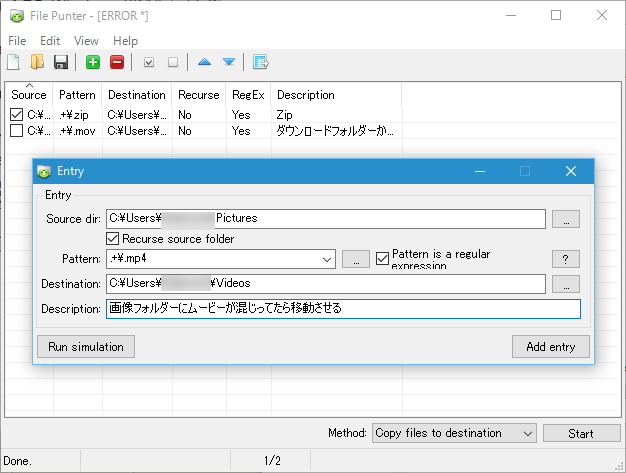The height and width of the screenshot is (473, 626).
Task: Open the Edit menu
Action: click(x=50, y=41)
